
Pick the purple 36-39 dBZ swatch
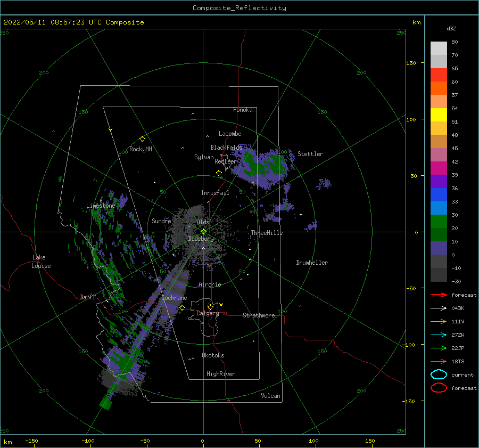tap(439, 182)
